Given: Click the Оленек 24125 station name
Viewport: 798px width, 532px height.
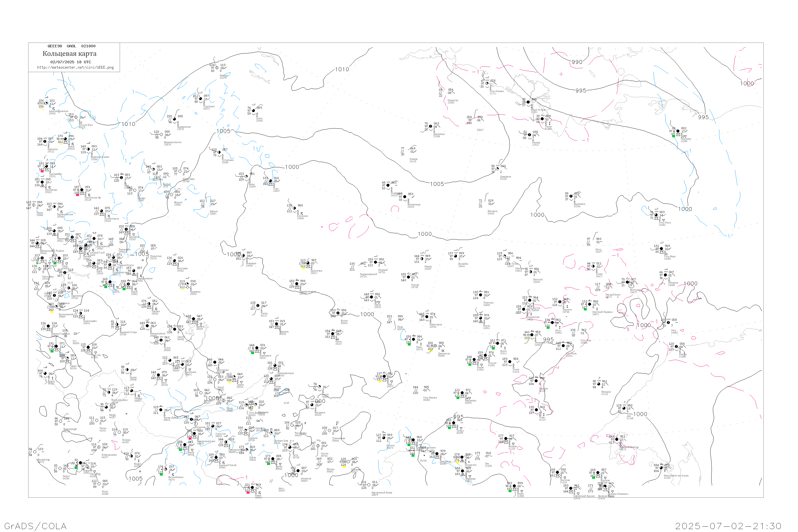Looking at the screenshot, I should click(413, 160).
